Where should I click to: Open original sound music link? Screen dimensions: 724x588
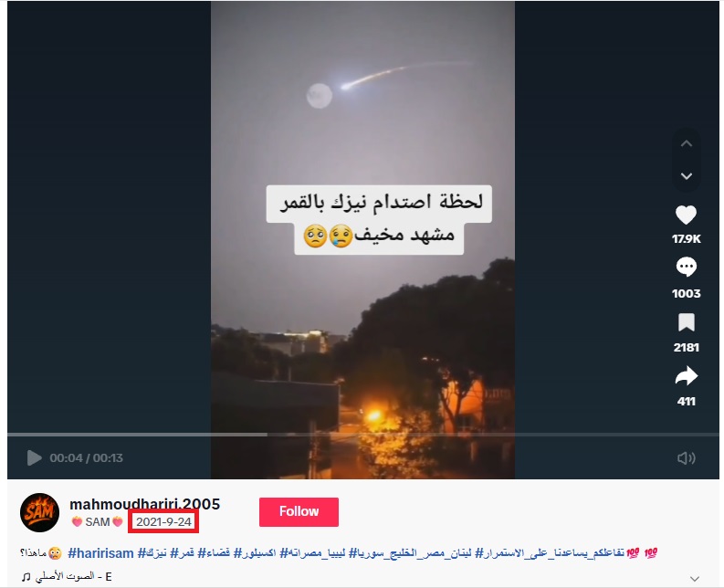tap(73, 576)
